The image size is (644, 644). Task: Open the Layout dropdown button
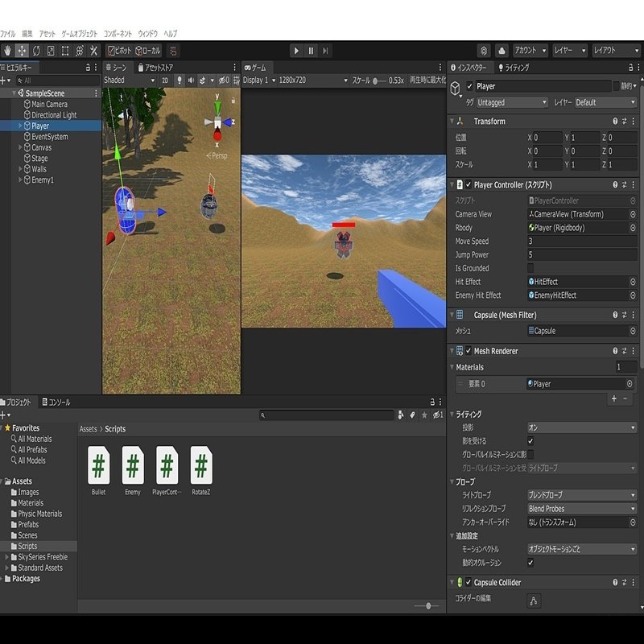(616, 51)
